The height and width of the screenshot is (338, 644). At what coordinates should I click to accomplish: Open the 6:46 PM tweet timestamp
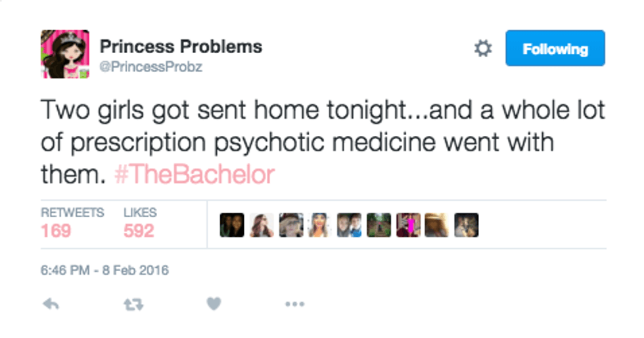click(105, 270)
